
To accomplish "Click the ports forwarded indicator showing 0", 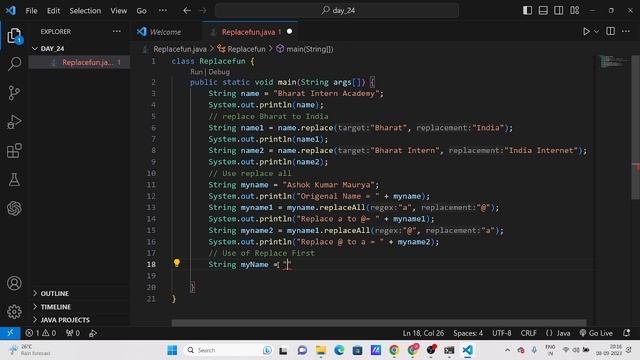I will [73, 333].
